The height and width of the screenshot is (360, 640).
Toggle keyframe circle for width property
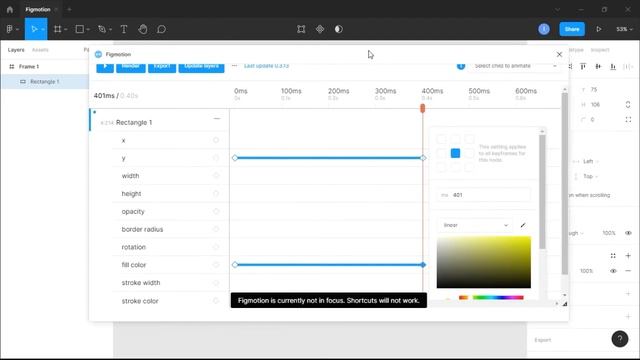pyautogui.click(x=216, y=176)
